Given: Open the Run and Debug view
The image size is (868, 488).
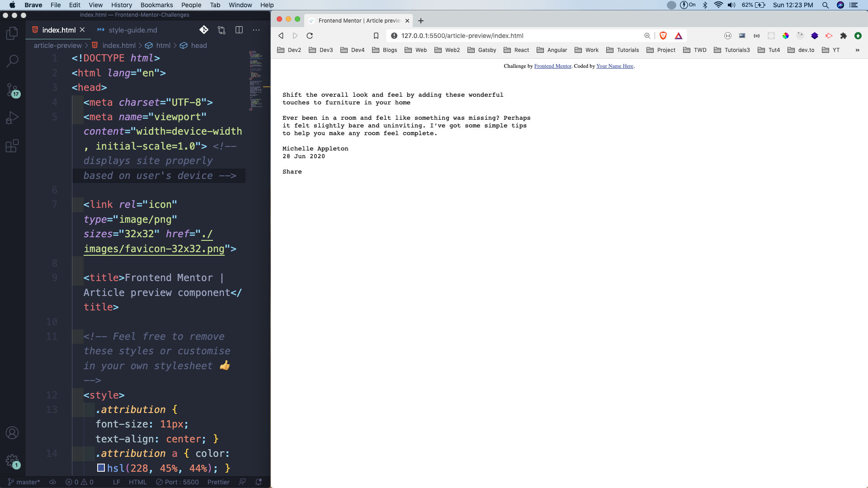Looking at the screenshot, I should [x=12, y=118].
